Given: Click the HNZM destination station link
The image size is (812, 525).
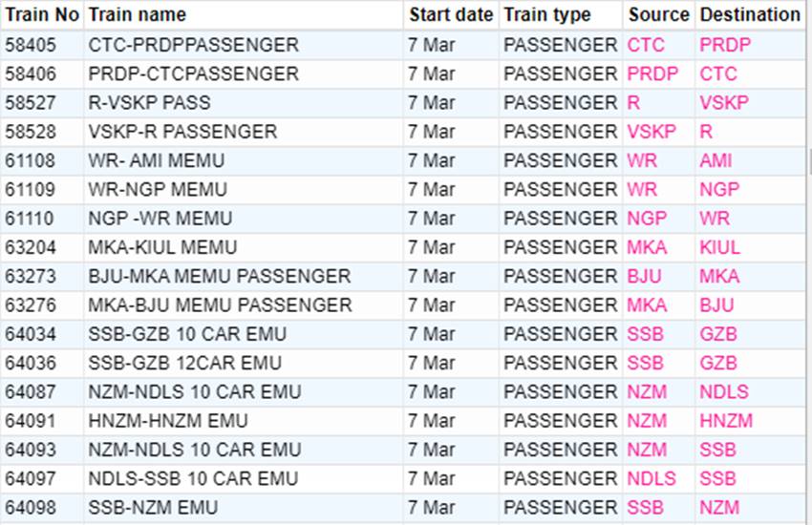Looking at the screenshot, I should pos(726,421).
